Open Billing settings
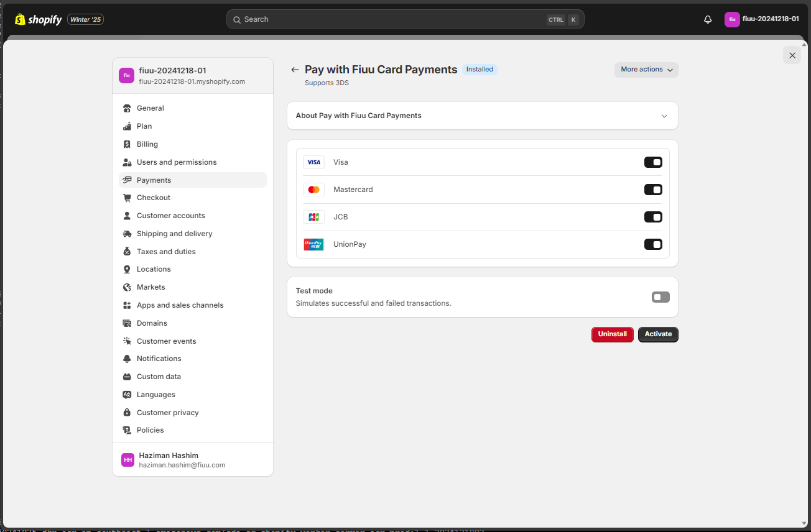The image size is (811, 532). (193, 144)
